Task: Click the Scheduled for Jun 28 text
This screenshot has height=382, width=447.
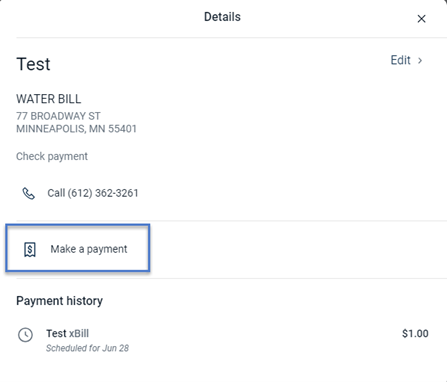Action: tap(87, 348)
